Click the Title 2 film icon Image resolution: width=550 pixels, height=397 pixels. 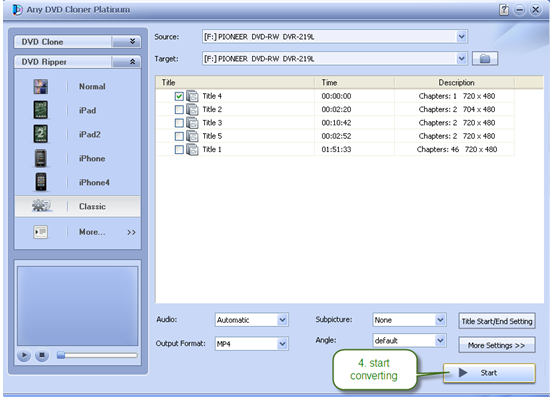click(x=192, y=109)
